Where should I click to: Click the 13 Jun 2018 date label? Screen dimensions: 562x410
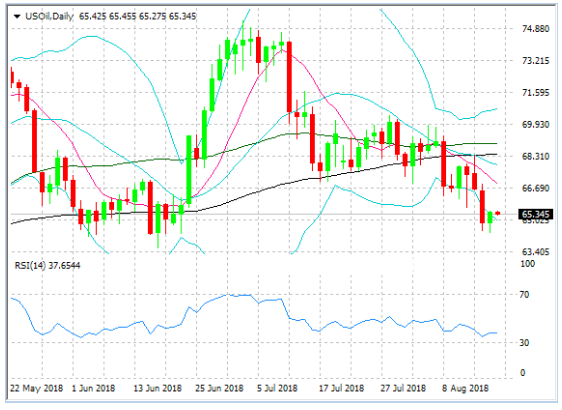pos(157,388)
